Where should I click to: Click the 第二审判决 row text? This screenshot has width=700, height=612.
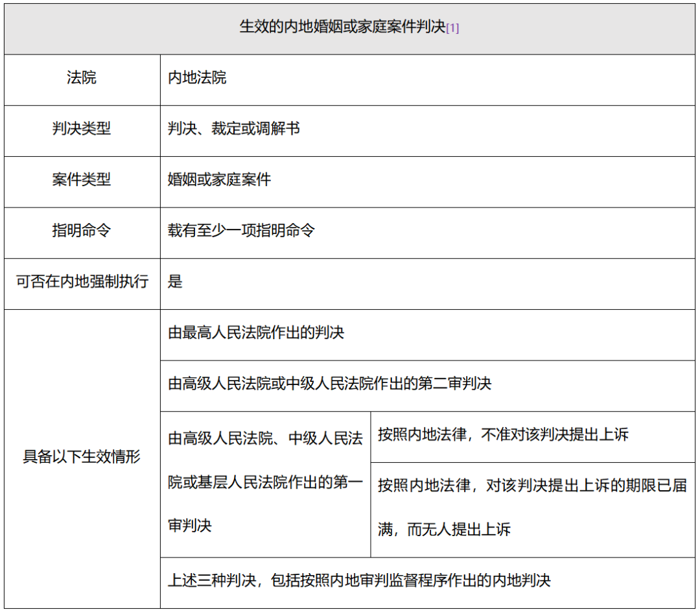(329, 383)
